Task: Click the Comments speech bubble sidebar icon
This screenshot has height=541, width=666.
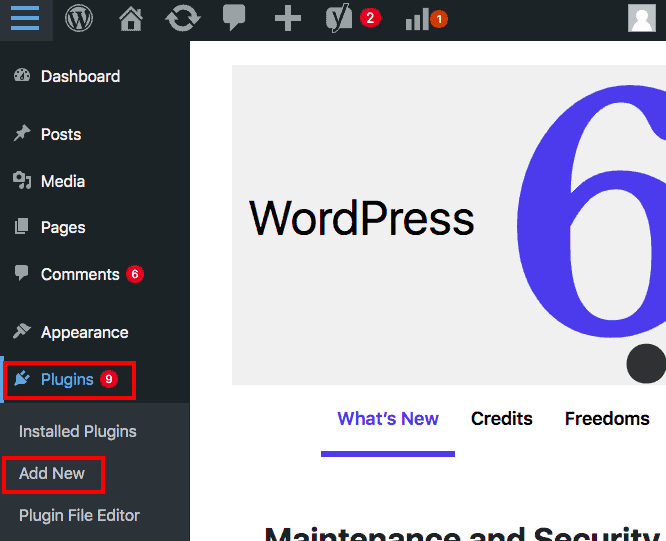Action: [x=22, y=273]
